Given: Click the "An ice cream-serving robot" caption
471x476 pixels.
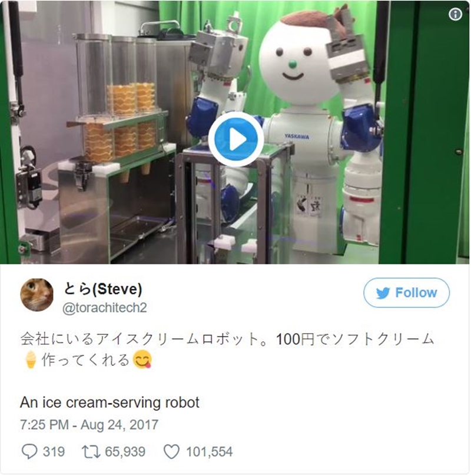Looking at the screenshot, I should [x=110, y=402].
